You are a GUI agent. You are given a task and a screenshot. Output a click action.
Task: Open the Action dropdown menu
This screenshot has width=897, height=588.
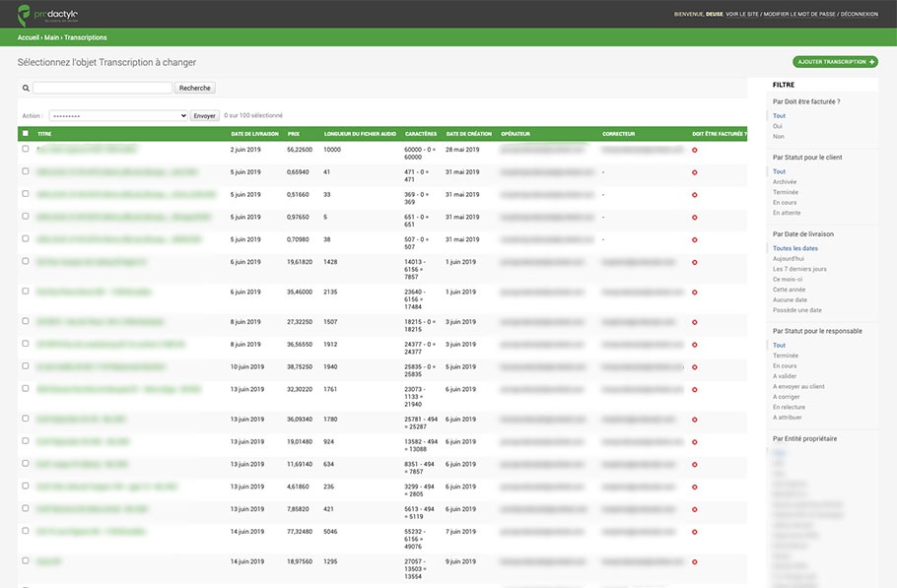118,115
